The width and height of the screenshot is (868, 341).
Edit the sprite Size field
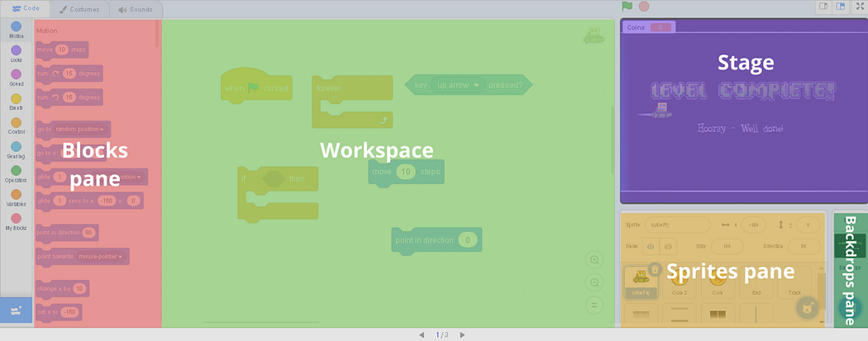pos(727,247)
